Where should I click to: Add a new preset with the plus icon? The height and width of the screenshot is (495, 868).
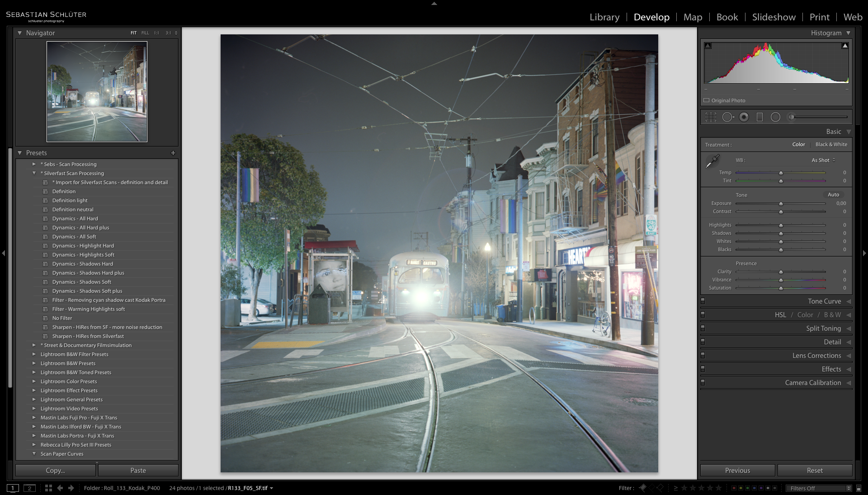tap(173, 153)
